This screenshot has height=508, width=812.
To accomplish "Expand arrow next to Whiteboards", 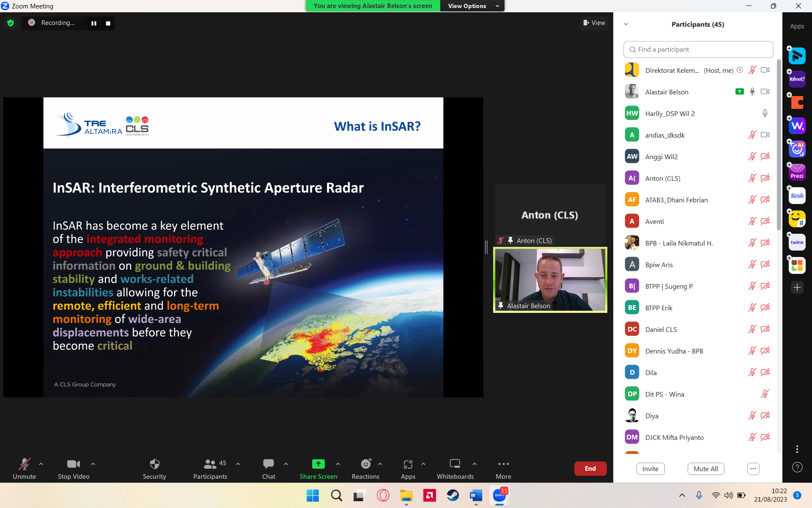I will point(475,464).
